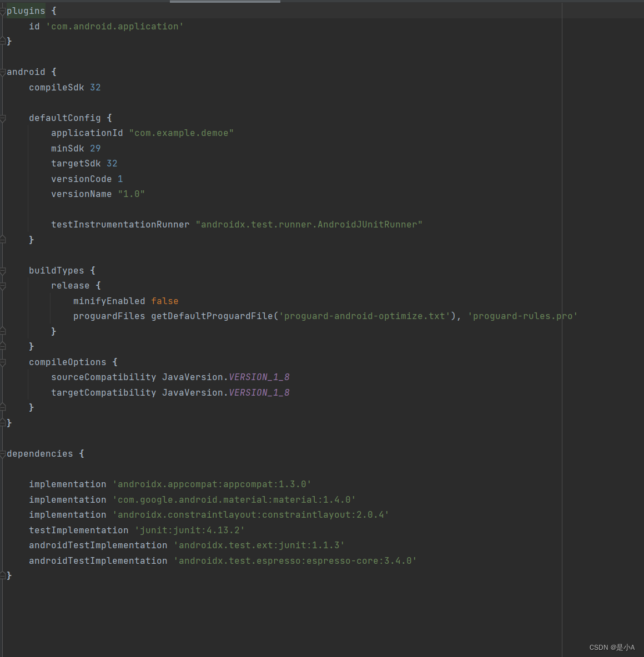Screen dimensions: 644x657
Task: Fold the release block
Action: pyautogui.click(x=3, y=286)
